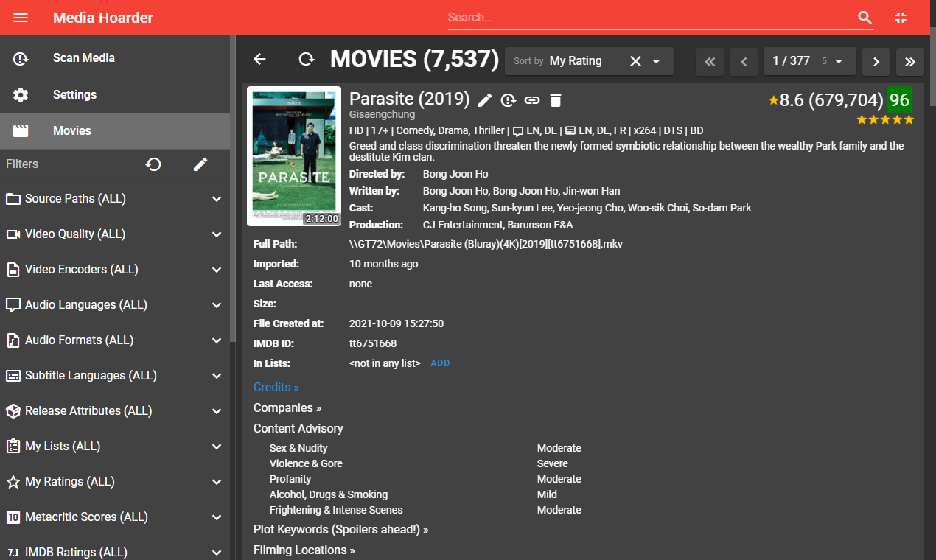936x560 pixels.
Task: Expand the Filming Locations section
Action: [304, 550]
